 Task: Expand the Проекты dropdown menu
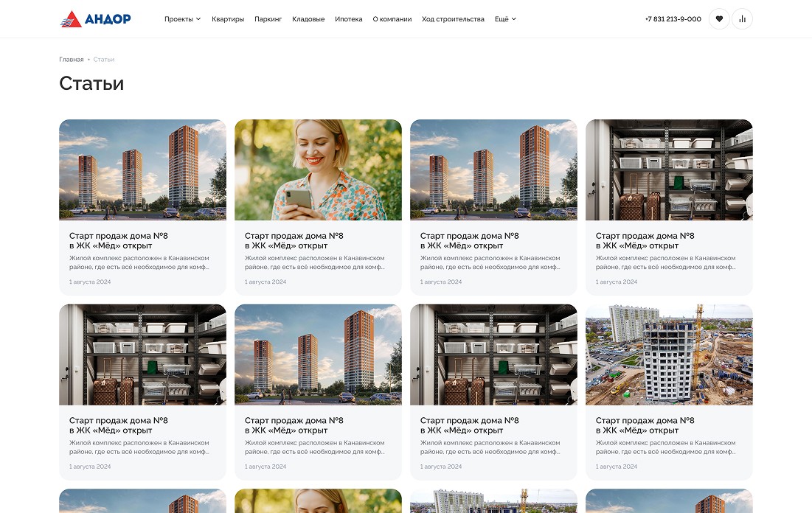(x=182, y=19)
